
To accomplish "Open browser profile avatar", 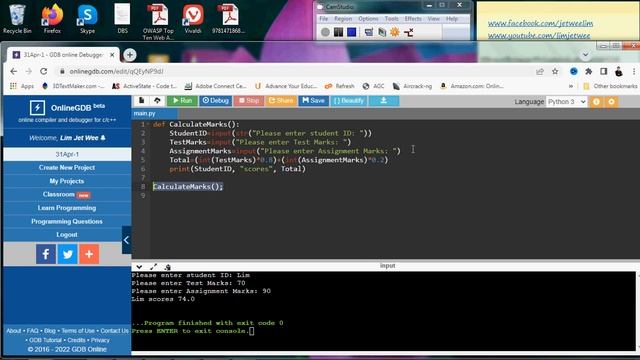I will 619,71.
